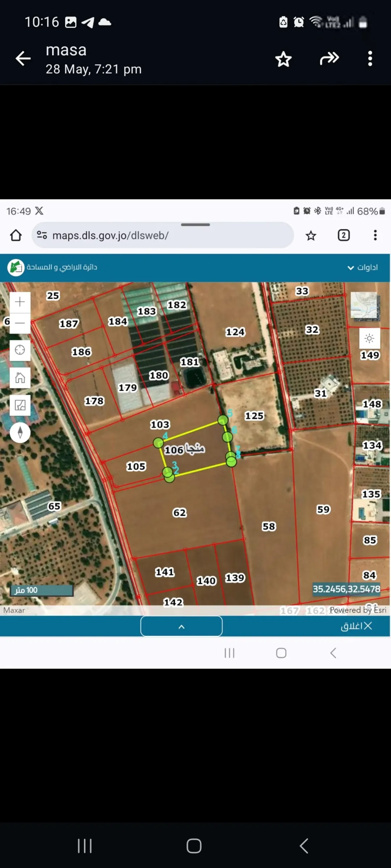
Task: Open the basemap thumbnail switcher
Action: pos(365,305)
